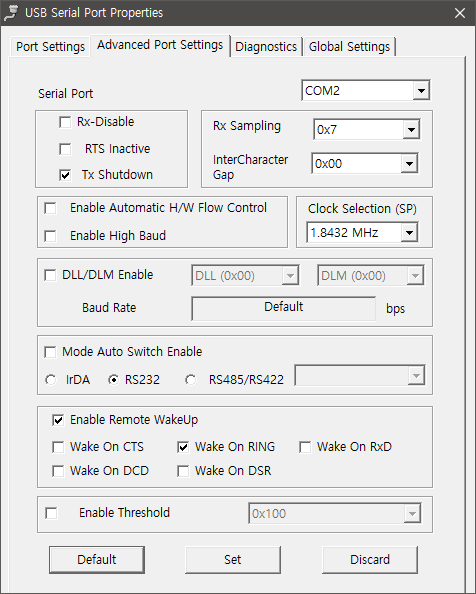The height and width of the screenshot is (594, 476).
Task: Uncheck the Tx Shutdown checkbox
Action: (65, 175)
